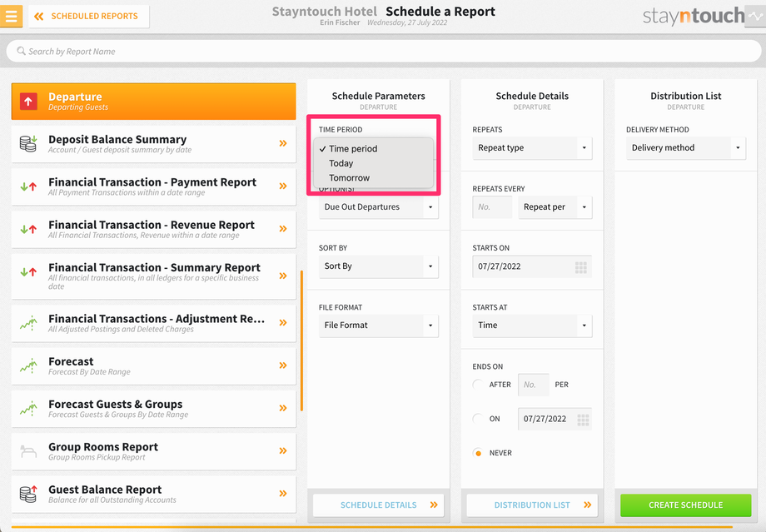This screenshot has width=766, height=532.
Task: Click the Guest Balance Report chevron
Action: click(x=283, y=494)
